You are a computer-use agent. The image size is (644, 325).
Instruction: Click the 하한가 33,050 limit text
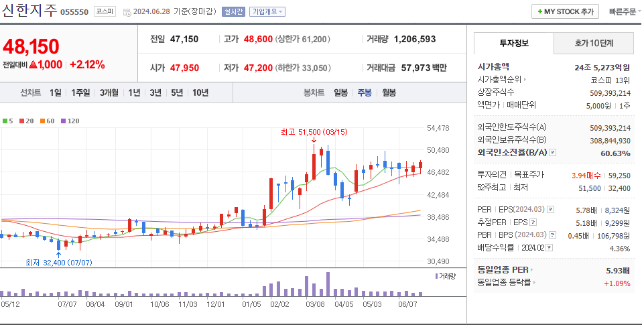(x=303, y=68)
